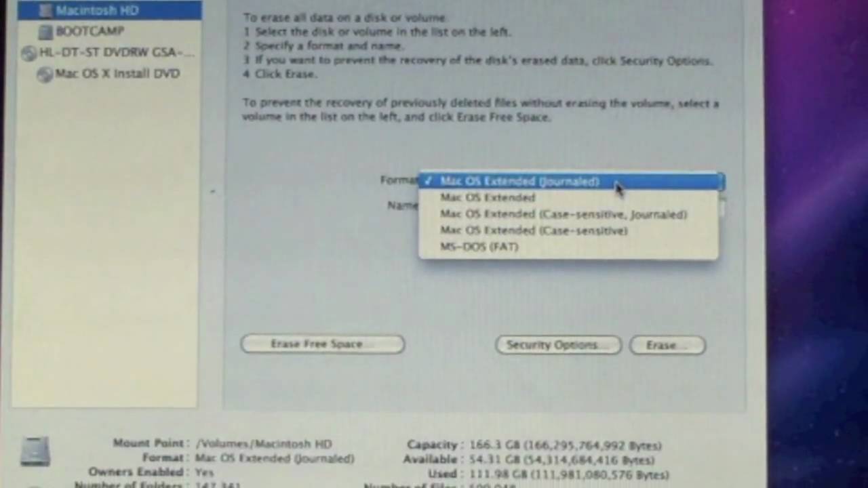The height and width of the screenshot is (488, 868).
Task: Select the Macintosh HD volume icon
Action: click(45, 10)
